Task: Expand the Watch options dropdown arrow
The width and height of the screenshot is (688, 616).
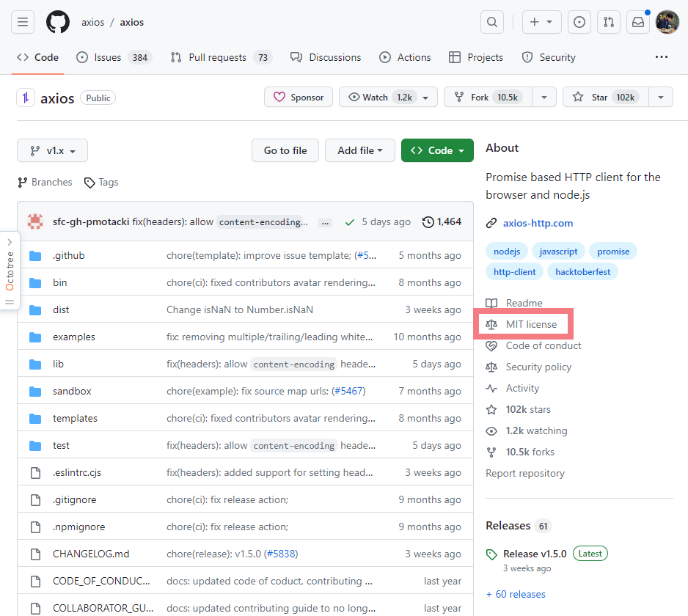Action: coord(425,98)
